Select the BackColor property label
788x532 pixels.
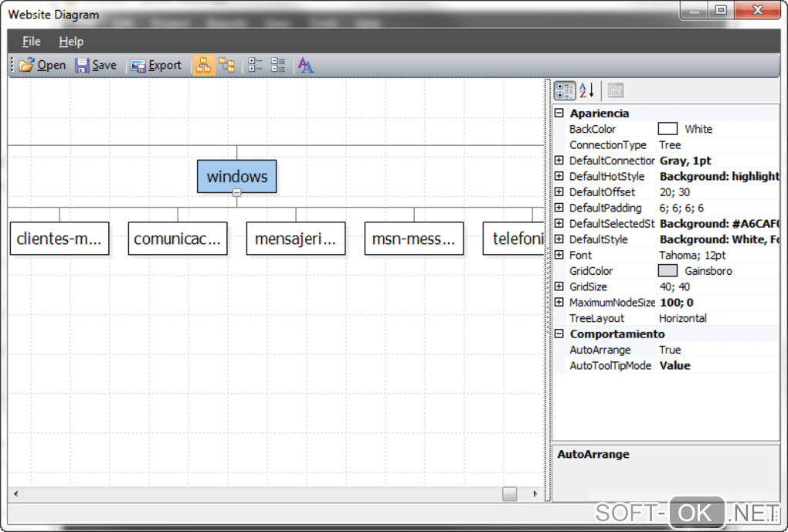pos(592,129)
